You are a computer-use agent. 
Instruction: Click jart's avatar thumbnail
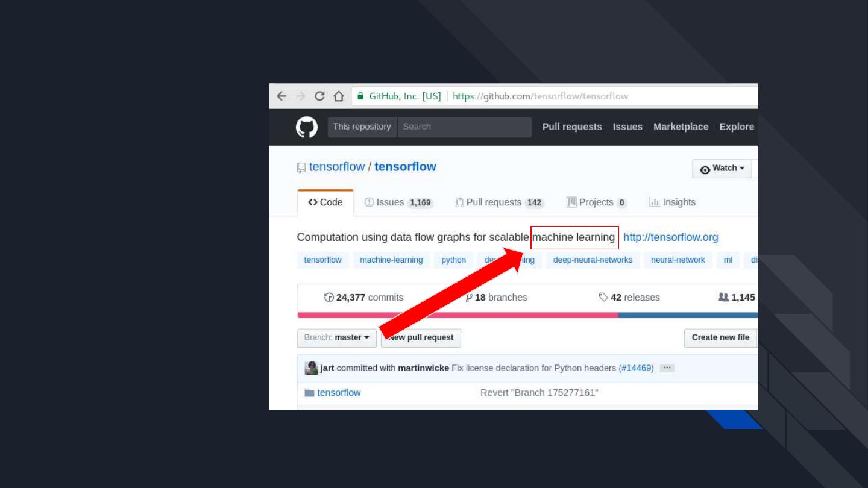311,368
